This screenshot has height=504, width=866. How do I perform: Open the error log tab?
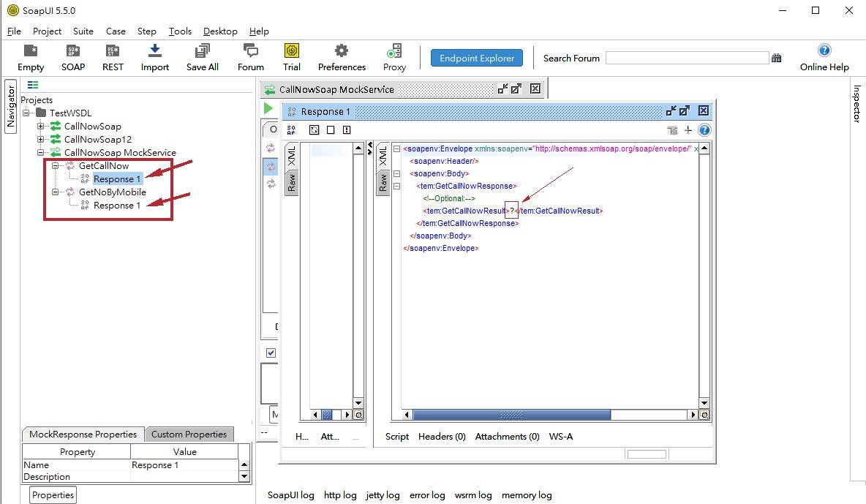pyautogui.click(x=427, y=495)
